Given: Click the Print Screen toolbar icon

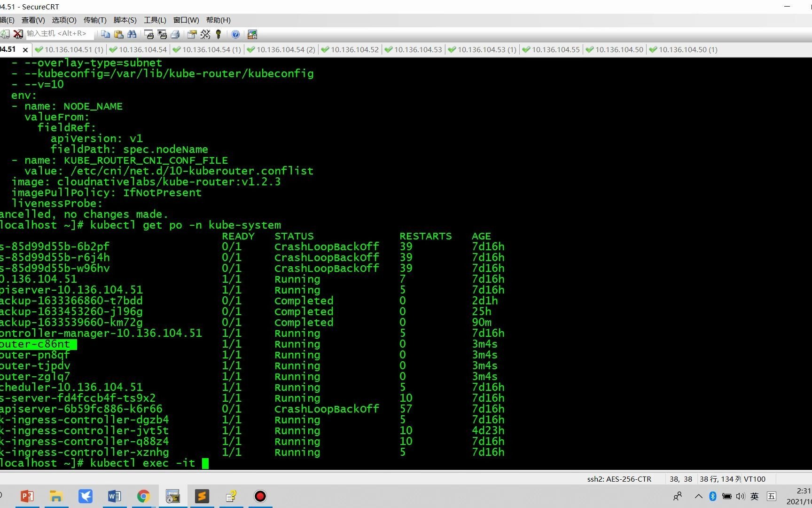Looking at the screenshot, I should point(149,34).
